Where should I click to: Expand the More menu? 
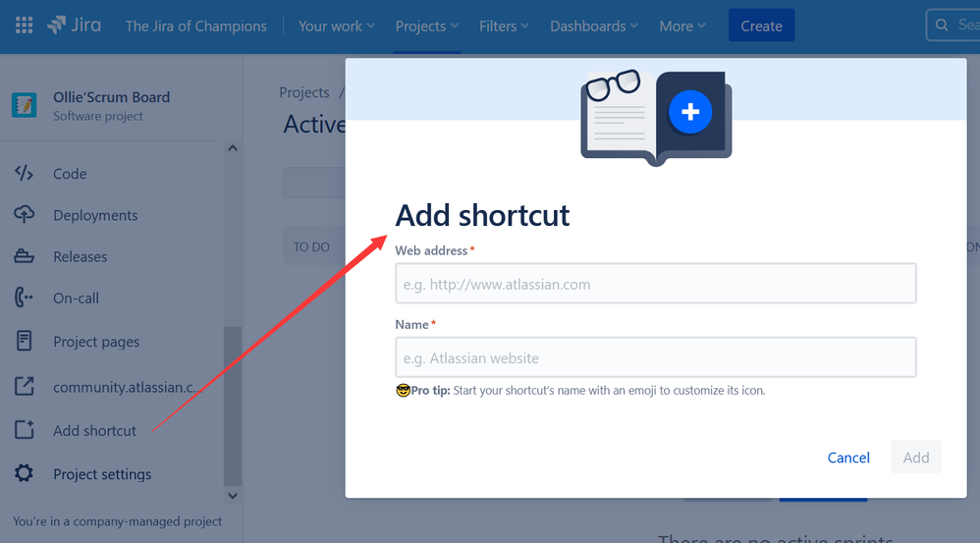[x=682, y=27]
